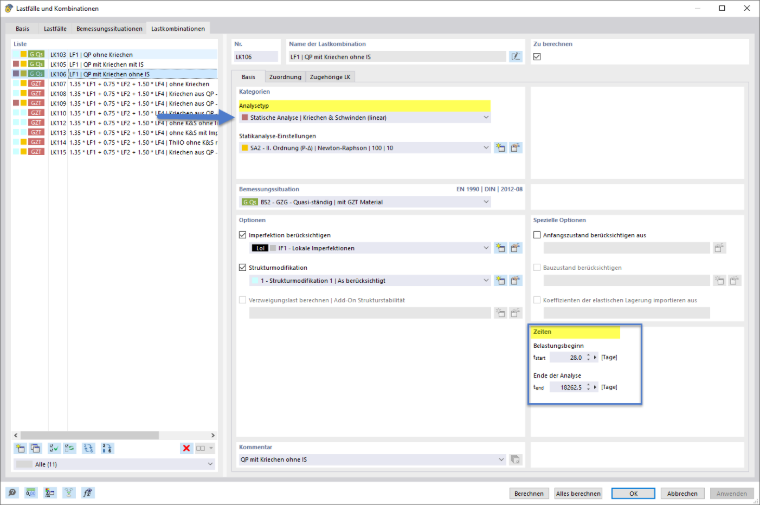Click the display settings icon in the bottom bar
The image size is (760, 505).
[49, 493]
